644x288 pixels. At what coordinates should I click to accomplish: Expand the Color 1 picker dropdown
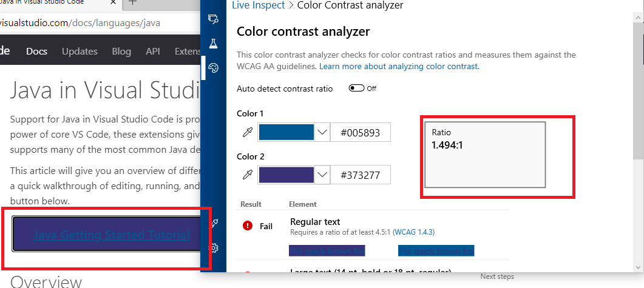point(322,133)
